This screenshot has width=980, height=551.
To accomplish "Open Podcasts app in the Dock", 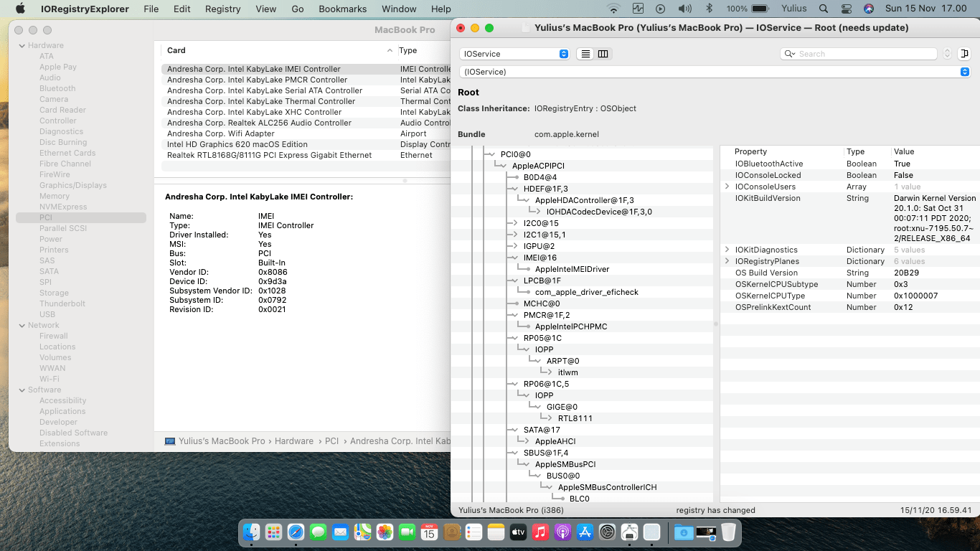I will pos(562,532).
